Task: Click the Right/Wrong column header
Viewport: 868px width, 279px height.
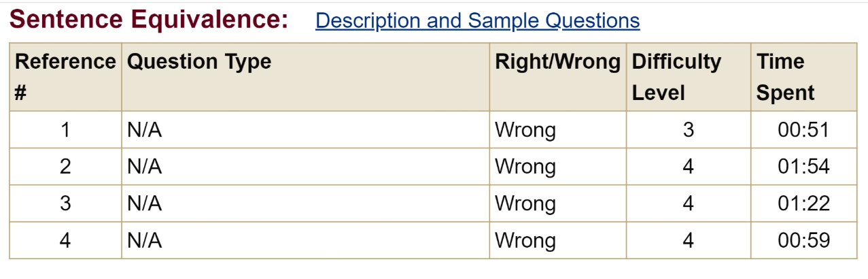Action: coord(557,62)
